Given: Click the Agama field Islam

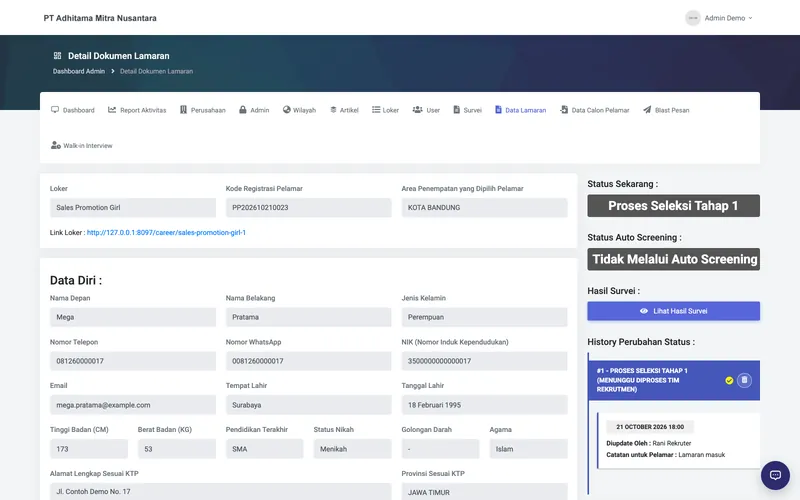Looking at the screenshot, I should coord(529,448).
